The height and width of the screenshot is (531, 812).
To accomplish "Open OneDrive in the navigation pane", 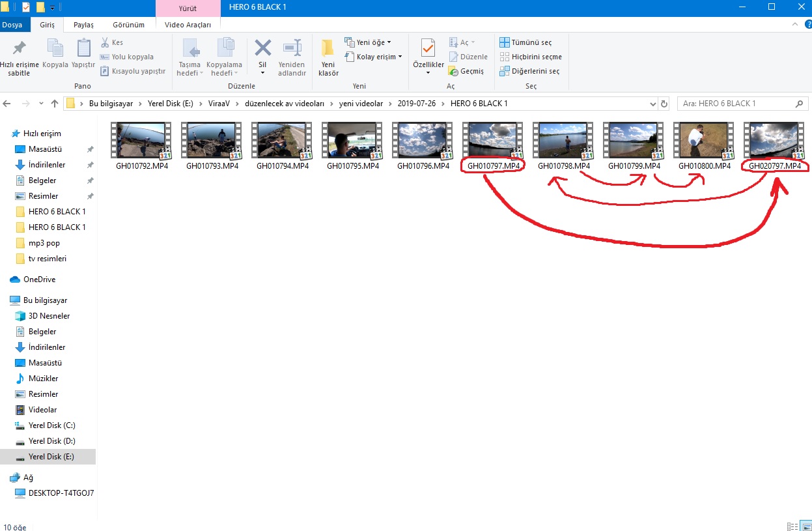I will [x=39, y=280].
